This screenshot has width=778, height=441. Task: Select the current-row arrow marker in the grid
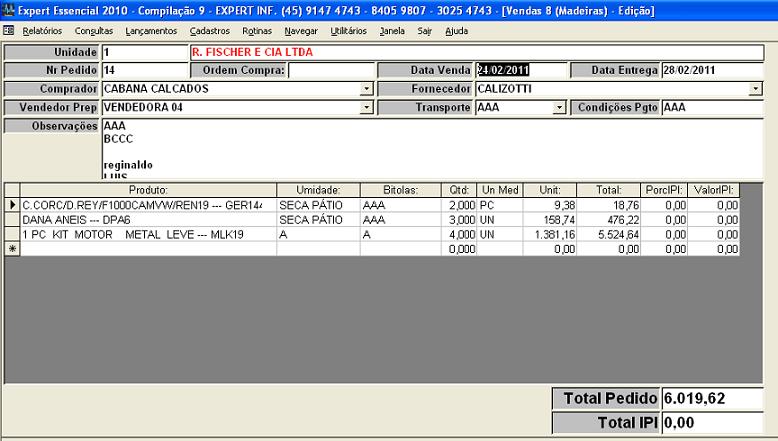click(x=12, y=204)
